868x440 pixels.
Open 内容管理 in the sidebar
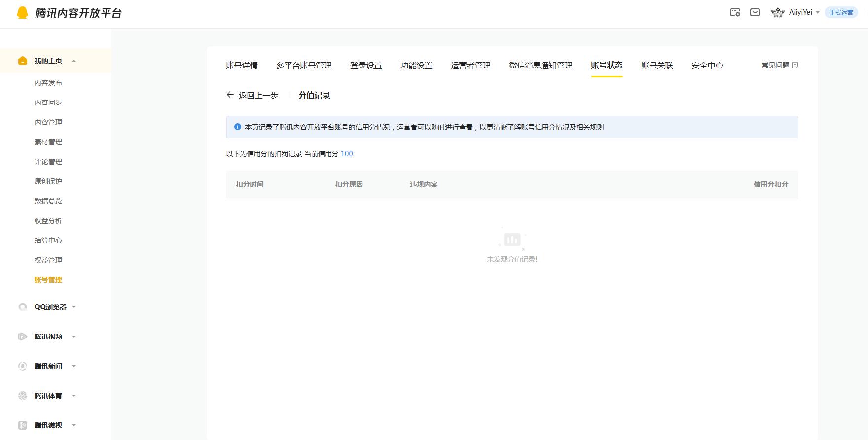(48, 122)
